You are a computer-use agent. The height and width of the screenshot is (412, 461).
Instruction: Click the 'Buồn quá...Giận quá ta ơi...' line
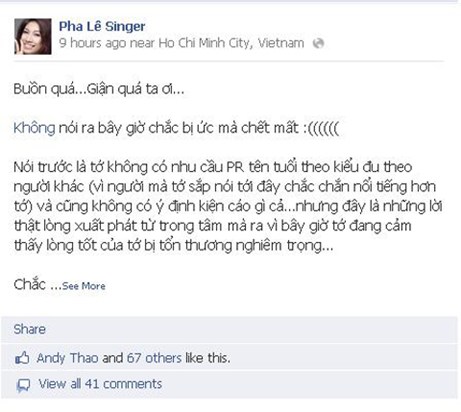click(99, 89)
